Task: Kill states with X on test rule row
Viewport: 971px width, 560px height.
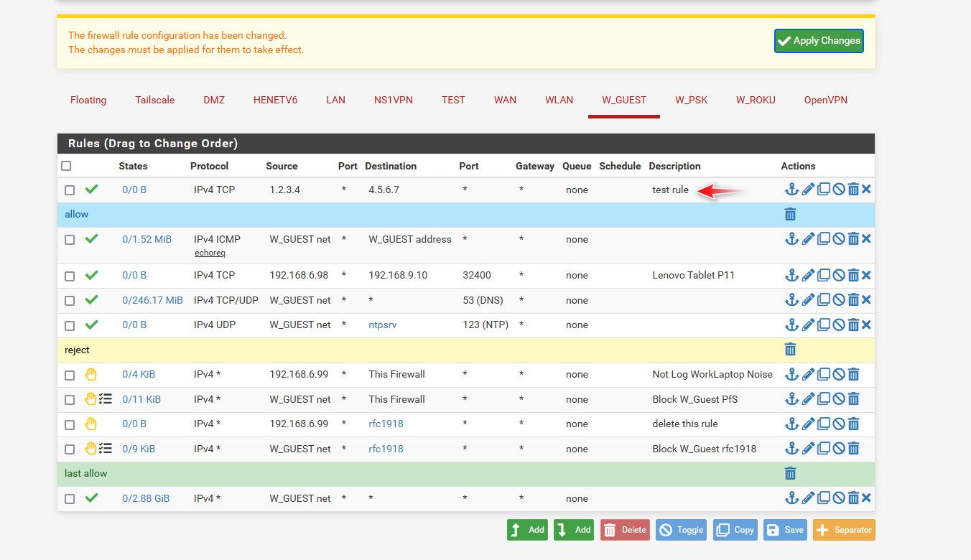Action: coord(866,190)
